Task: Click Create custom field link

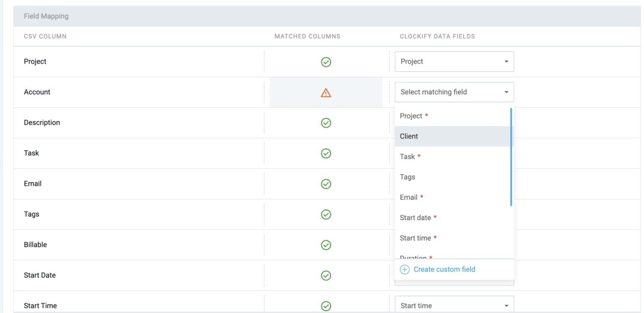Action: pos(444,269)
